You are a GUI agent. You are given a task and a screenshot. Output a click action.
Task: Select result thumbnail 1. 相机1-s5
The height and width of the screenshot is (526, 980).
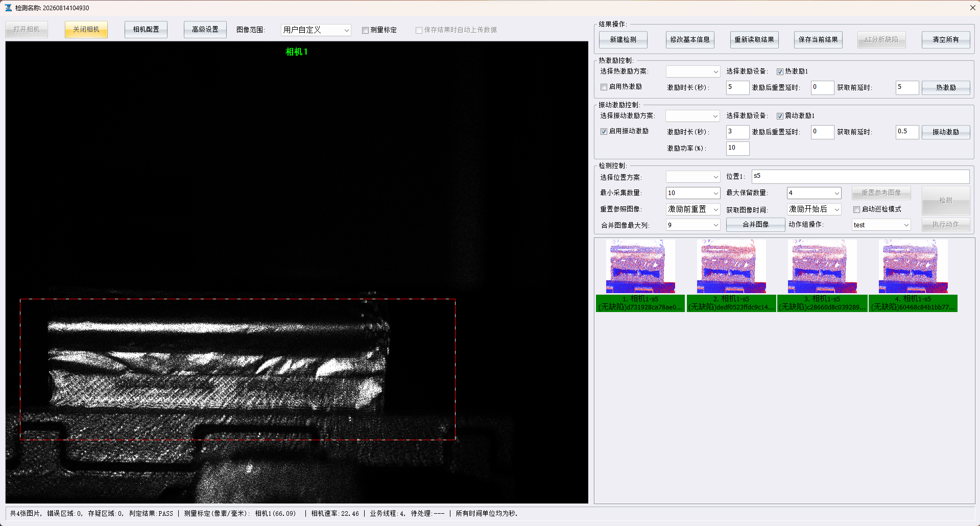click(x=640, y=276)
